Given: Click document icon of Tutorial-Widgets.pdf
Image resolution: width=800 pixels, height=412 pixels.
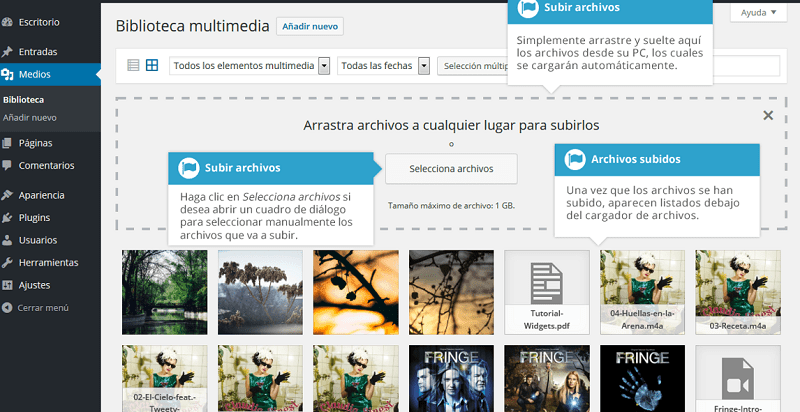Looking at the screenshot, I should [x=546, y=283].
